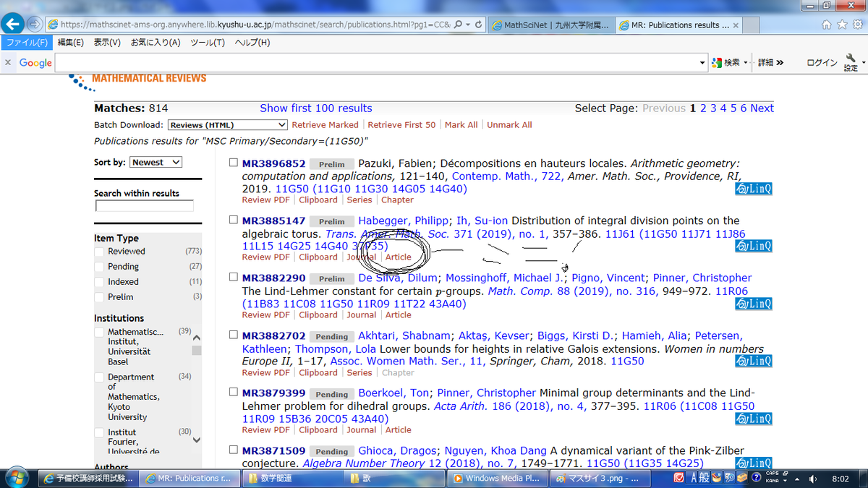Open LinQ link for MR3879399
This screenshot has height=488, width=868.
tap(753, 419)
